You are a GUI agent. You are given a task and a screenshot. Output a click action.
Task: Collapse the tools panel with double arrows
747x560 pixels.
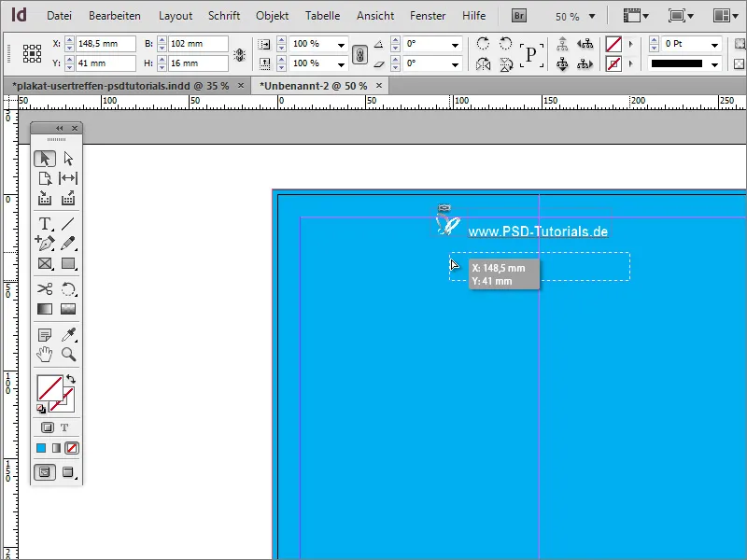[59, 128]
